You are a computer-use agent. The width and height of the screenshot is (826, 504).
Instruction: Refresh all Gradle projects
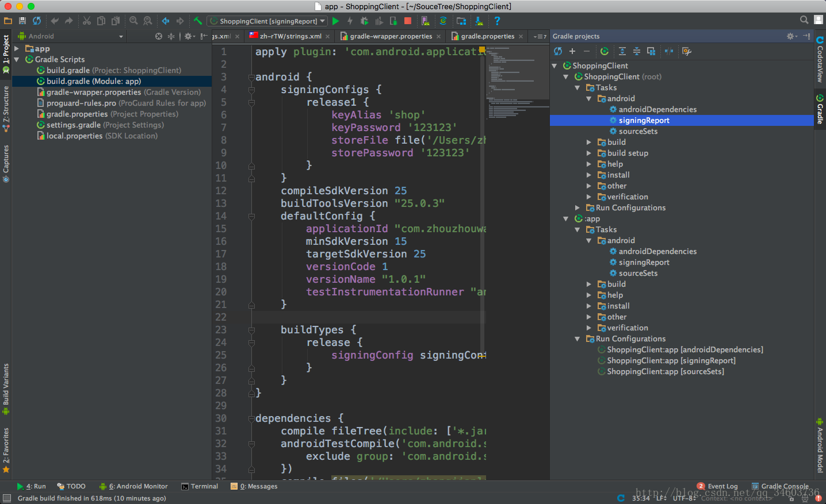tap(558, 51)
